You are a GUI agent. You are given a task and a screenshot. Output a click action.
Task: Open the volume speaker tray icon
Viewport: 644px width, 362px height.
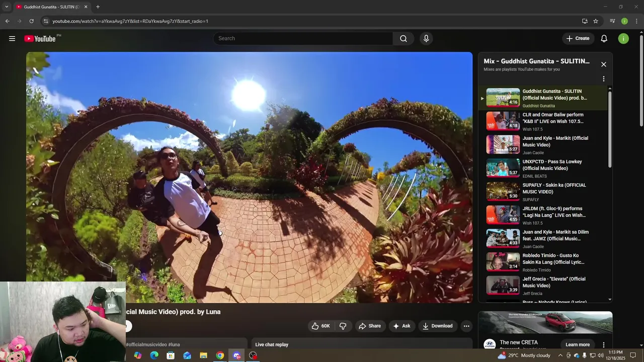(601, 355)
